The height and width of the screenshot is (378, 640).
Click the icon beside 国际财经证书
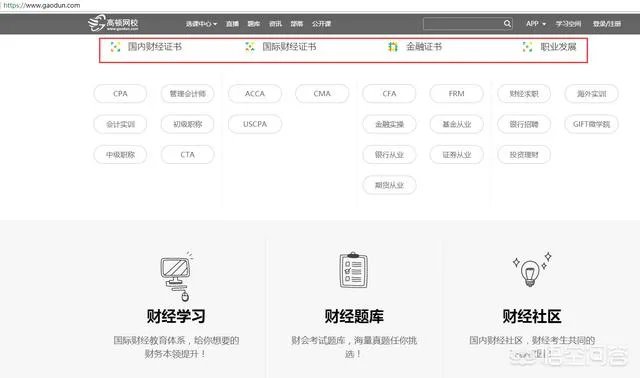tap(250, 47)
